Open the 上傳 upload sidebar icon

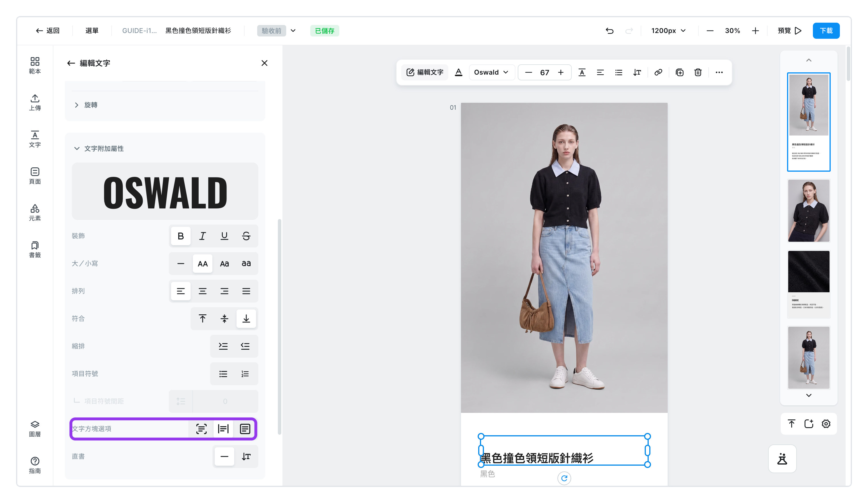pos(35,102)
